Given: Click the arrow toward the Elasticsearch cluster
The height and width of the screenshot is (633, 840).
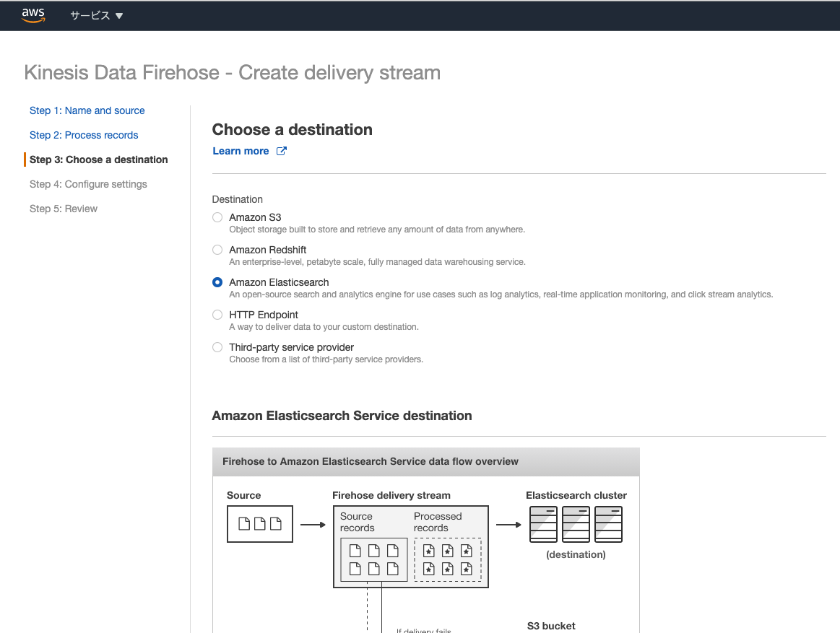Looking at the screenshot, I should [508, 525].
